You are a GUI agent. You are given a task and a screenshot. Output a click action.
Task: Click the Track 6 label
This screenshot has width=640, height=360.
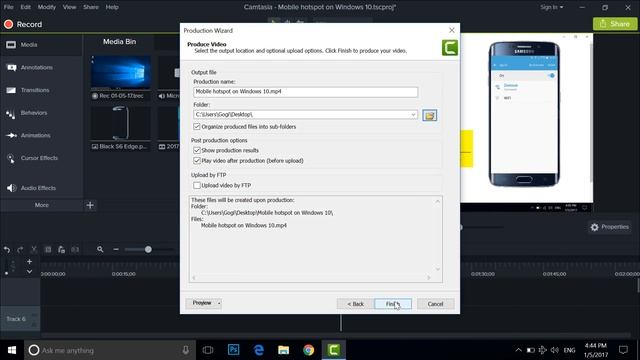pos(16,319)
